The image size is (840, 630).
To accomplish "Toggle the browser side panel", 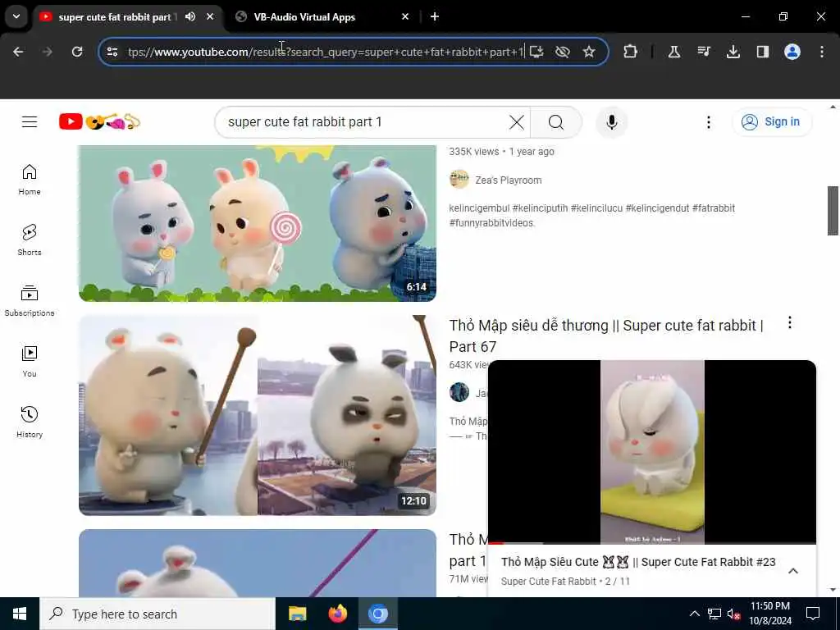I will click(x=763, y=52).
